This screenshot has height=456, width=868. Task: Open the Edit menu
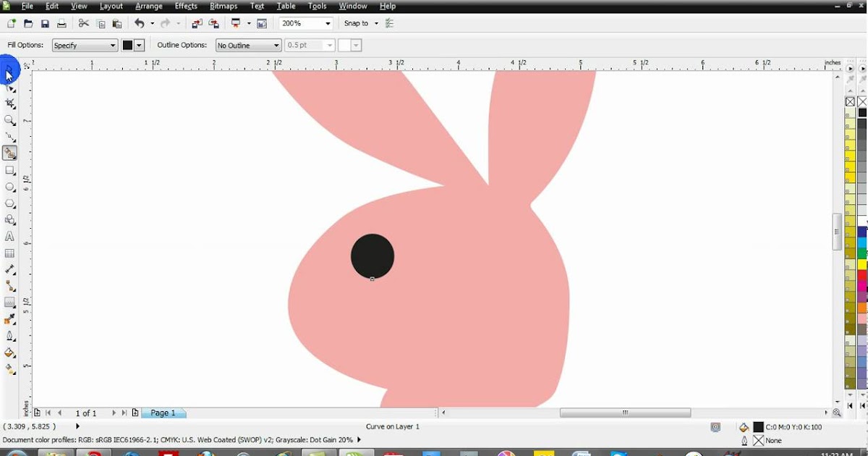[51, 7]
